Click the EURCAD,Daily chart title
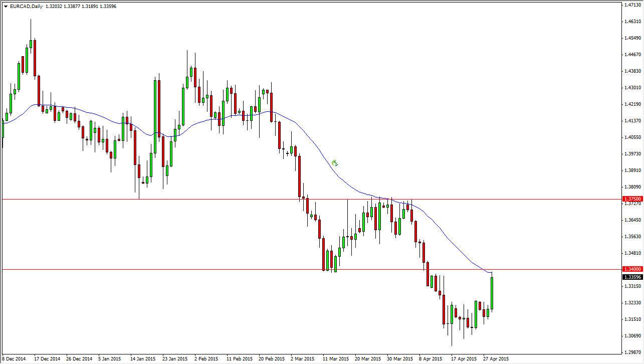The image size is (644, 364). point(26,7)
